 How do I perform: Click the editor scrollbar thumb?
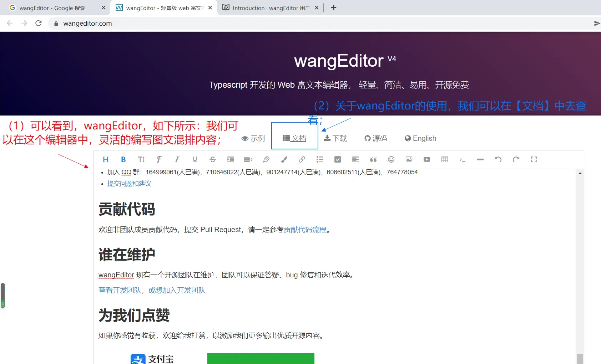coord(580,359)
